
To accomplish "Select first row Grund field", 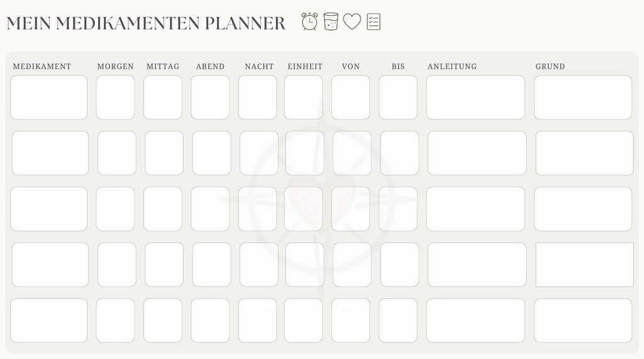I will tap(583, 97).
